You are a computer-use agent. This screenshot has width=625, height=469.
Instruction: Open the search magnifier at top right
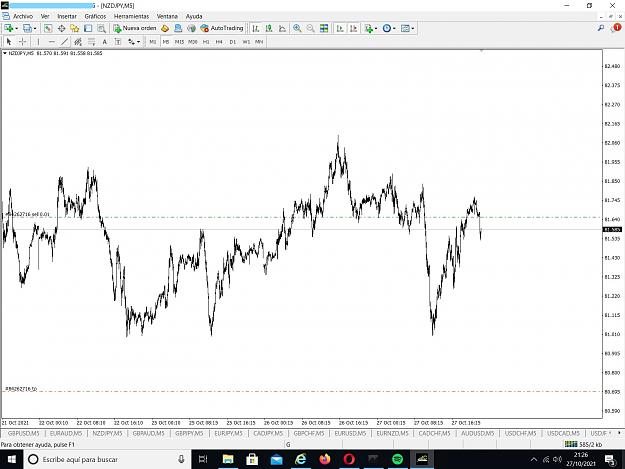click(x=601, y=28)
